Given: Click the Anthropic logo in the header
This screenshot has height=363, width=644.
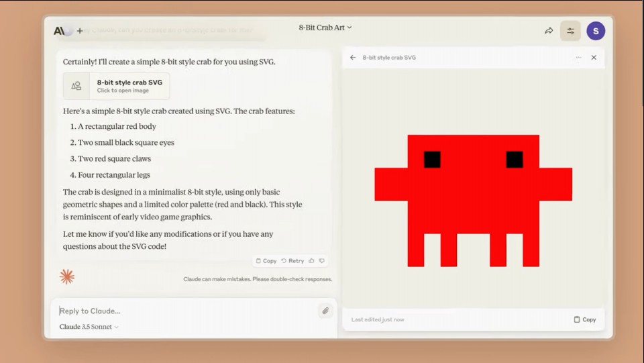Looking at the screenshot, I should 60,31.
